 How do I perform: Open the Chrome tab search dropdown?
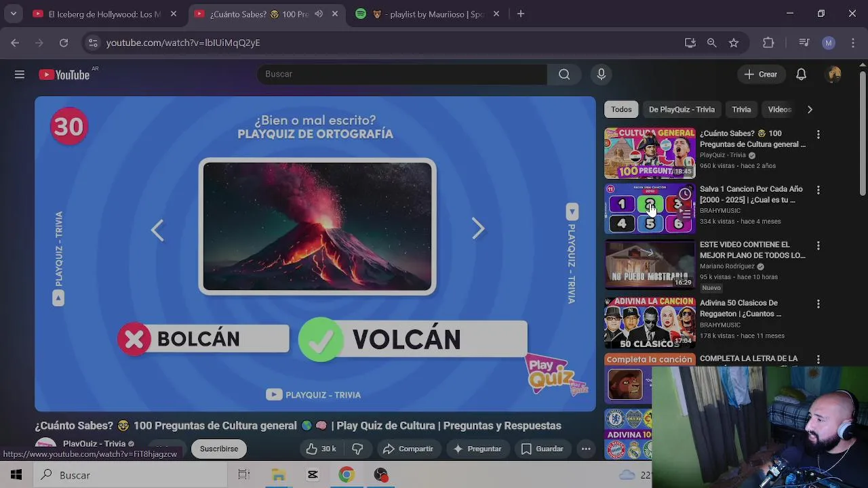coord(13,14)
